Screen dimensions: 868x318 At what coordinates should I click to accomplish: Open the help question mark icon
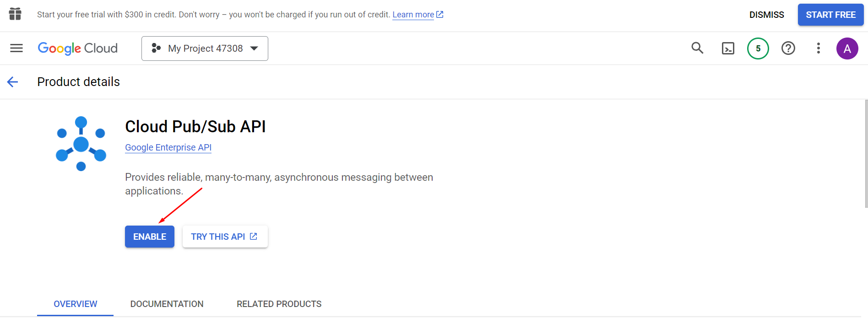[x=788, y=48]
